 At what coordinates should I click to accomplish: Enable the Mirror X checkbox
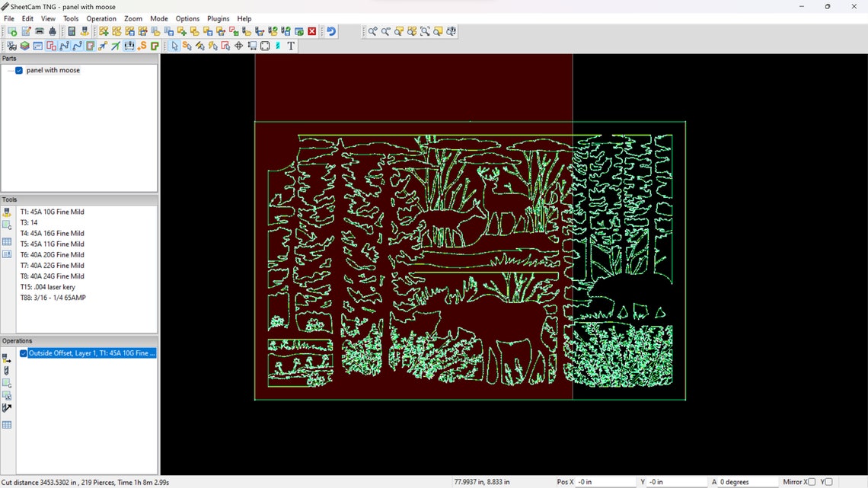(x=812, y=481)
